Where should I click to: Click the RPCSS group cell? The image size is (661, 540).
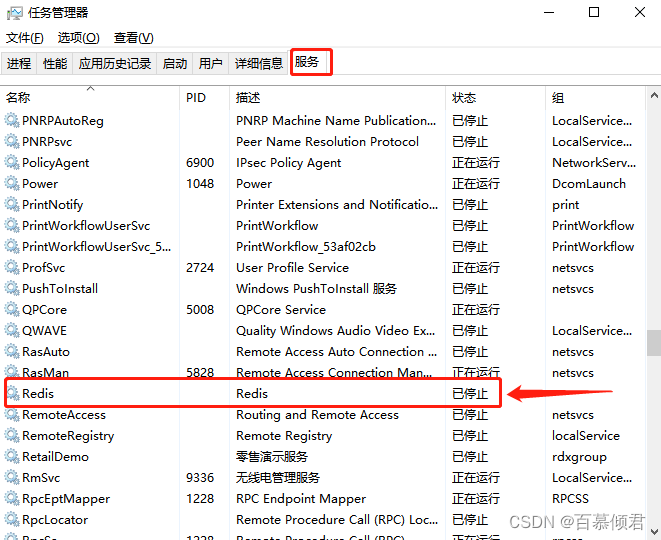pyautogui.click(x=570, y=499)
